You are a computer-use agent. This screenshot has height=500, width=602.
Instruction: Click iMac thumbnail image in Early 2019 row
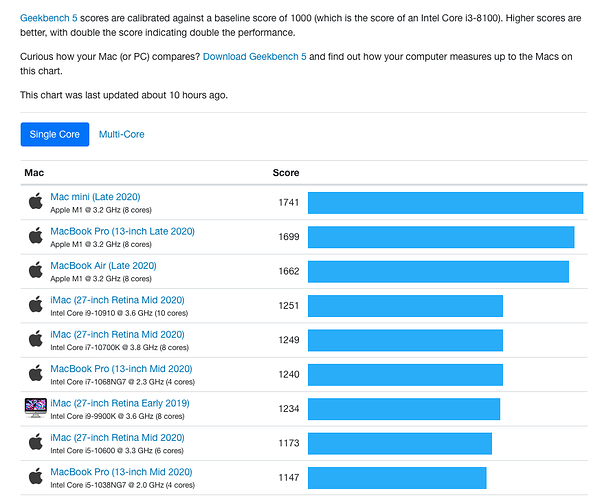point(36,408)
